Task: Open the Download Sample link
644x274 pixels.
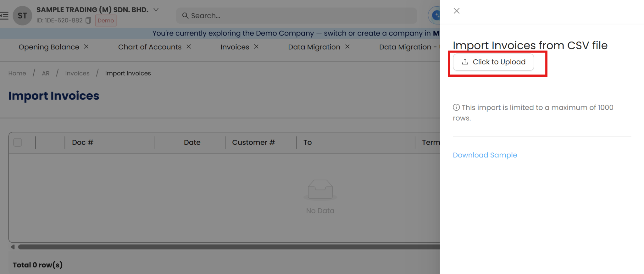Action: point(485,155)
